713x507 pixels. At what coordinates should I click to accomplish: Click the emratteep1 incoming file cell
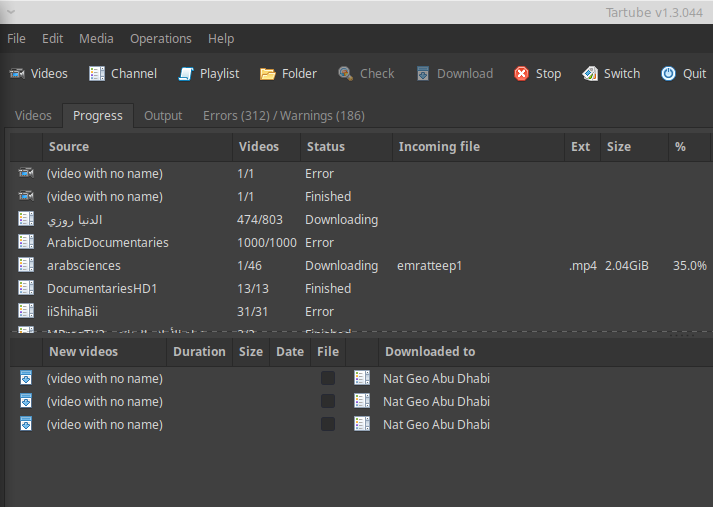pyautogui.click(x=429, y=266)
